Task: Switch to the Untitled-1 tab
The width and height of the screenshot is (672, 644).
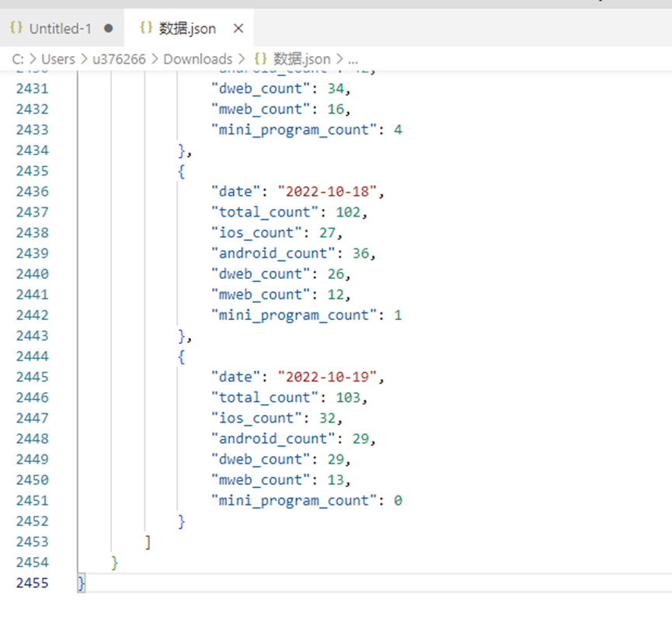Action: (x=58, y=28)
